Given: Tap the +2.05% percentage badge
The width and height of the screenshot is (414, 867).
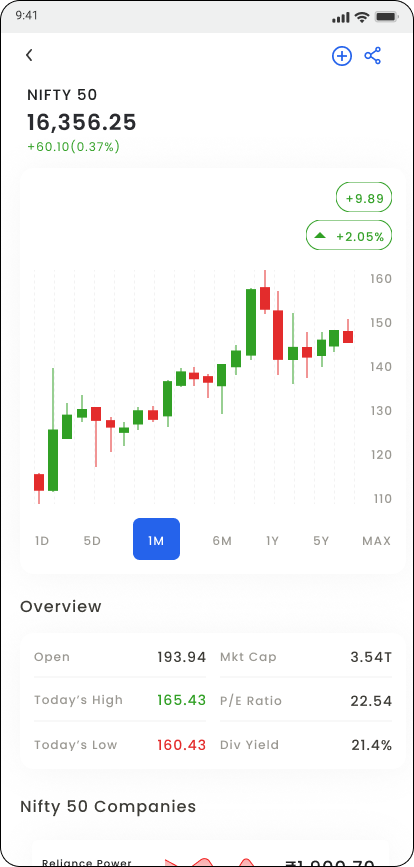Looking at the screenshot, I should pyautogui.click(x=349, y=236).
